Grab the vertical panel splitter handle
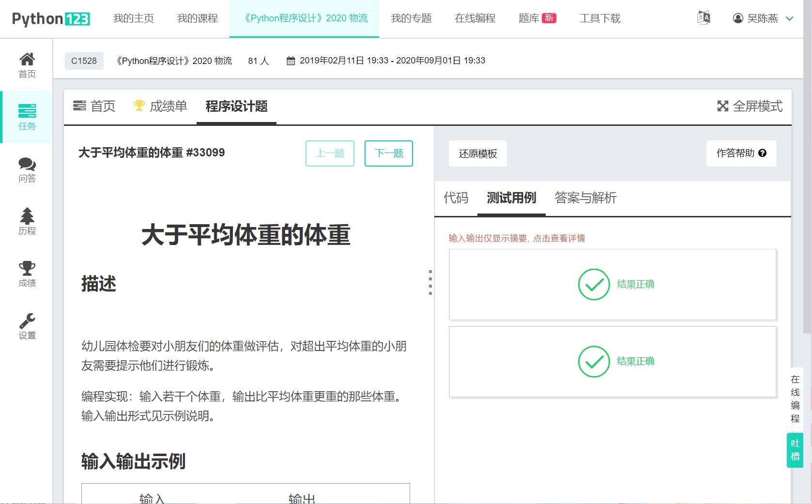Image resolution: width=812 pixels, height=504 pixels. (x=430, y=282)
